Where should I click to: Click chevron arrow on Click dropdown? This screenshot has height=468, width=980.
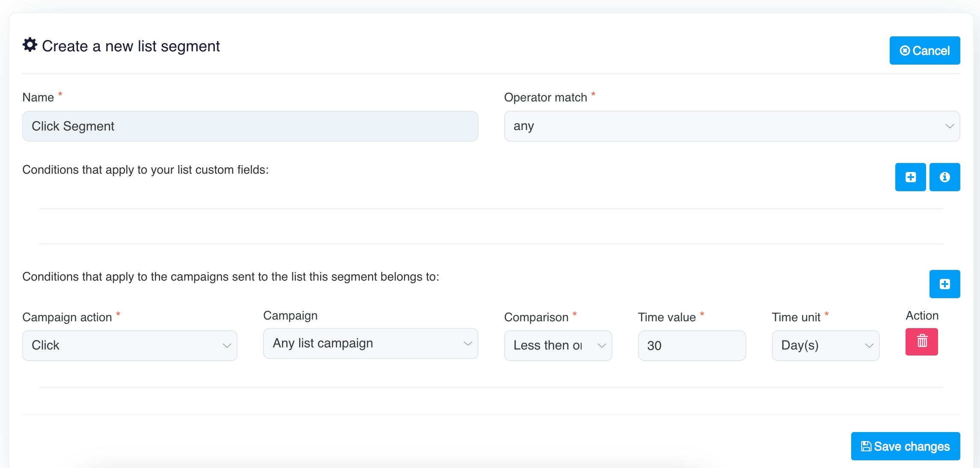pos(227,346)
